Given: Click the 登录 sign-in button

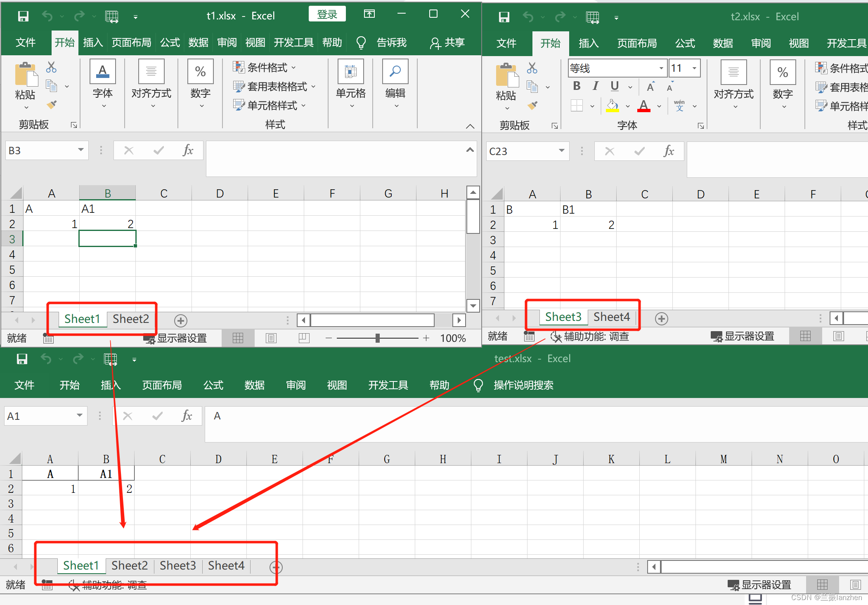Looking at the screenshot, I should tap(326, 14).
